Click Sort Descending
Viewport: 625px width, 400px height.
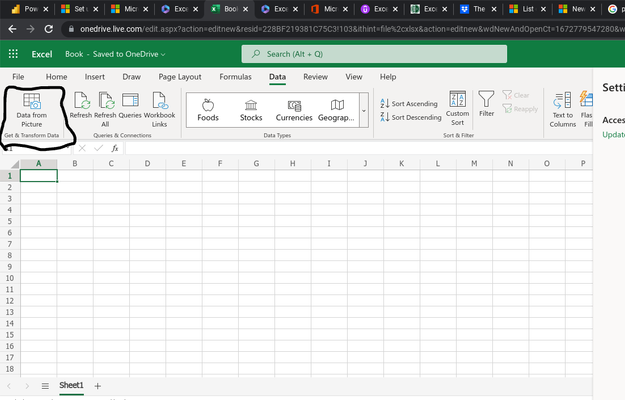coord(411,117)
